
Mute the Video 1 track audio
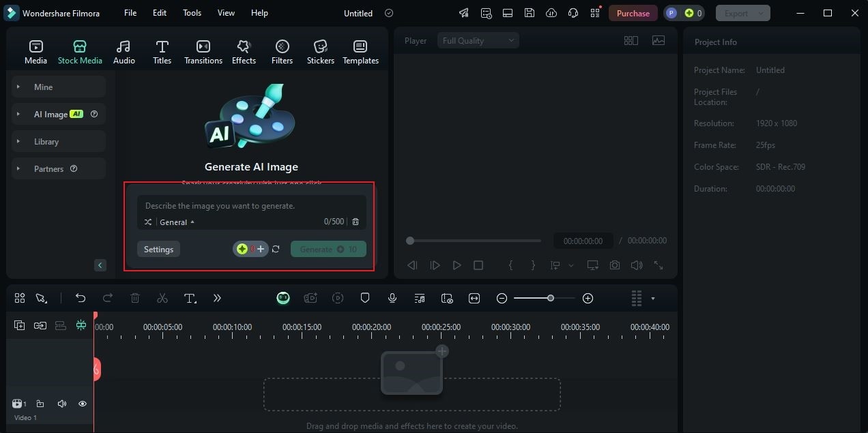tap(61, 404)
